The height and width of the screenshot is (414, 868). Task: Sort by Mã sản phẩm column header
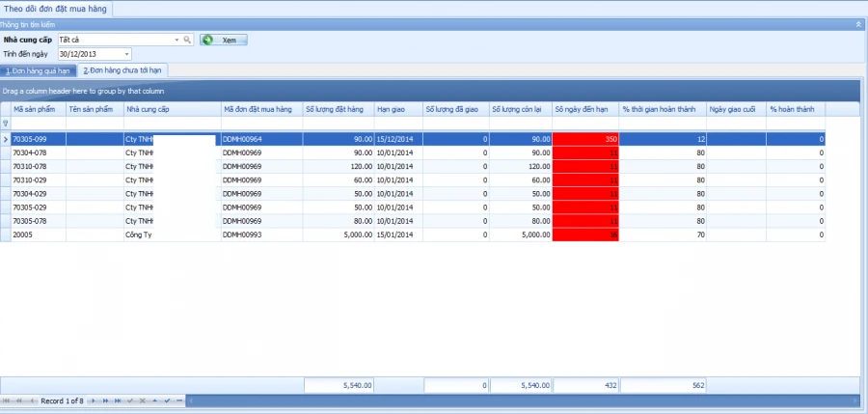tap(39, 109)
